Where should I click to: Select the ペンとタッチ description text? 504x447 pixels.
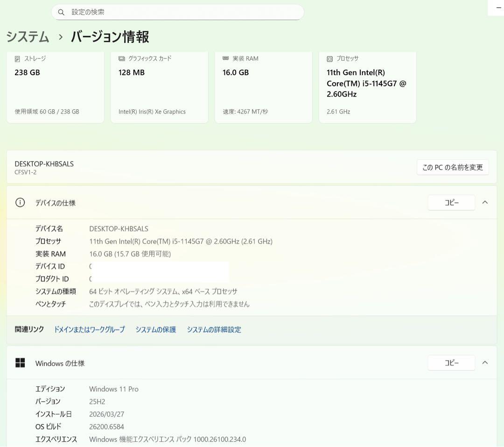[x=169, y=304]
